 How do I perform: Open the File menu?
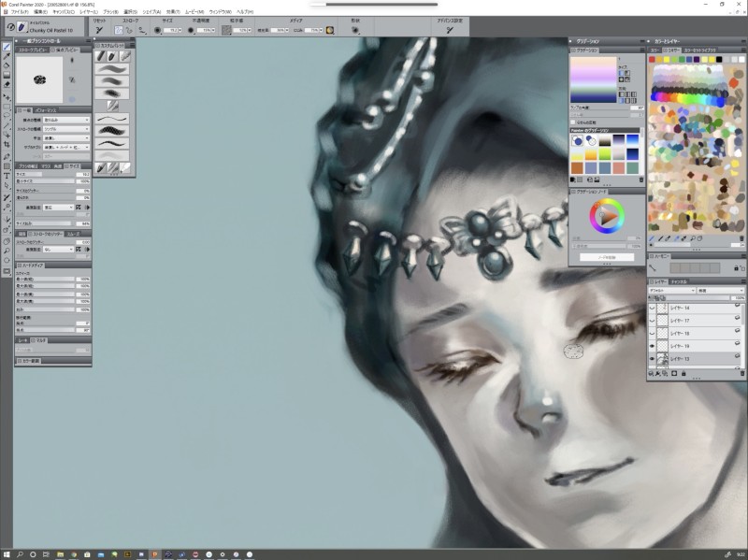20,11
